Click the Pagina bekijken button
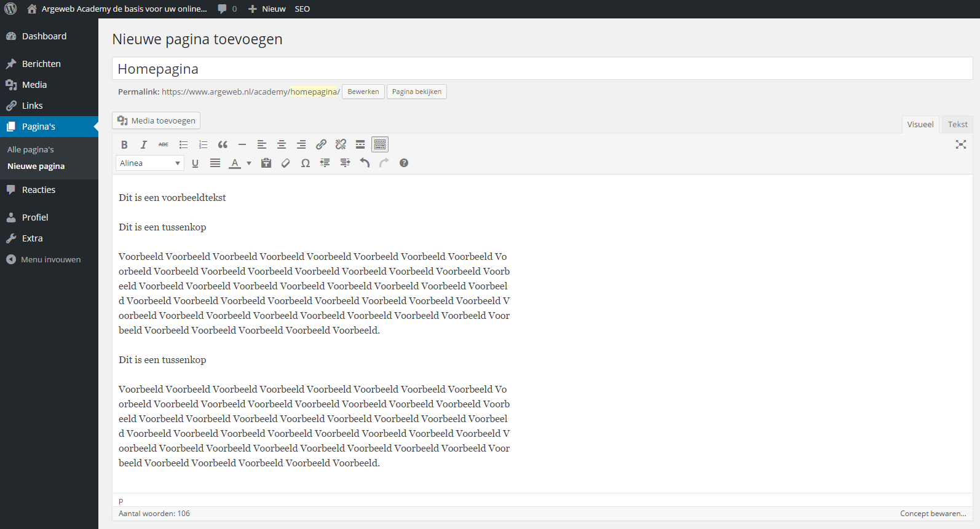This screenshot has width=980, height=529. (x=416, y=92)
